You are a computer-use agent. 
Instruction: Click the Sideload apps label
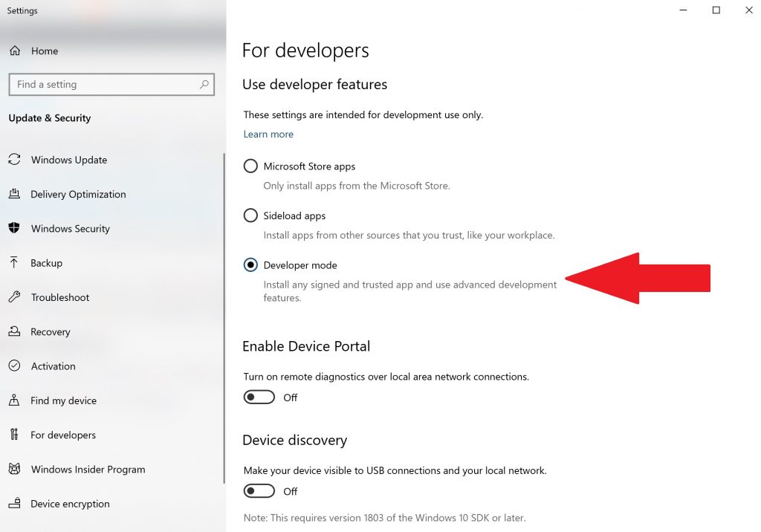pos(294,216)
